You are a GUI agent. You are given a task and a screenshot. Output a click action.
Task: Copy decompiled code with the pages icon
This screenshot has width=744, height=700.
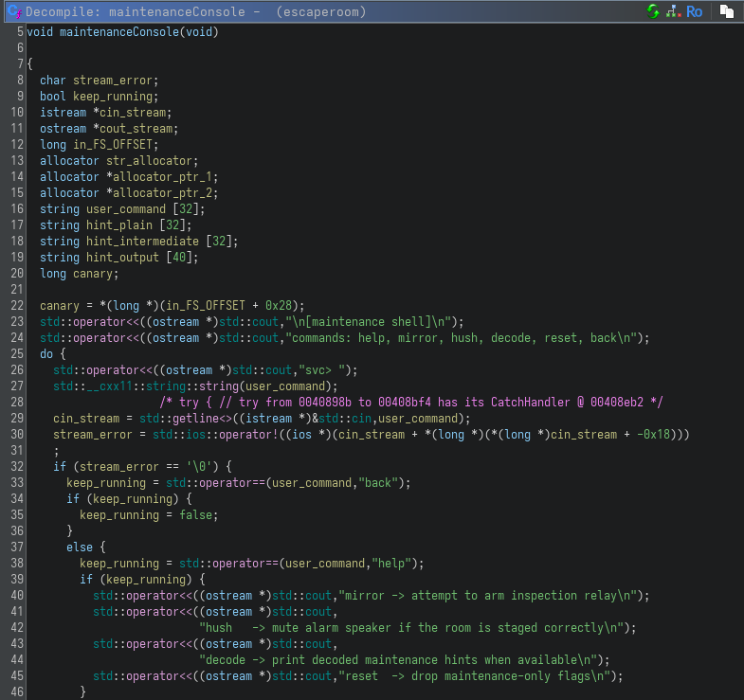click(726, 11)
